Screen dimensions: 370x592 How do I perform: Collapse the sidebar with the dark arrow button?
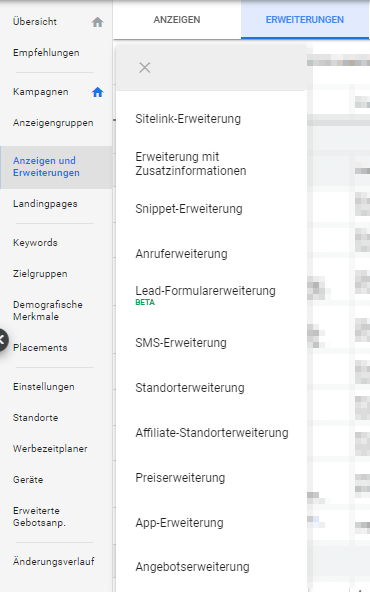[x=2, y=340]
